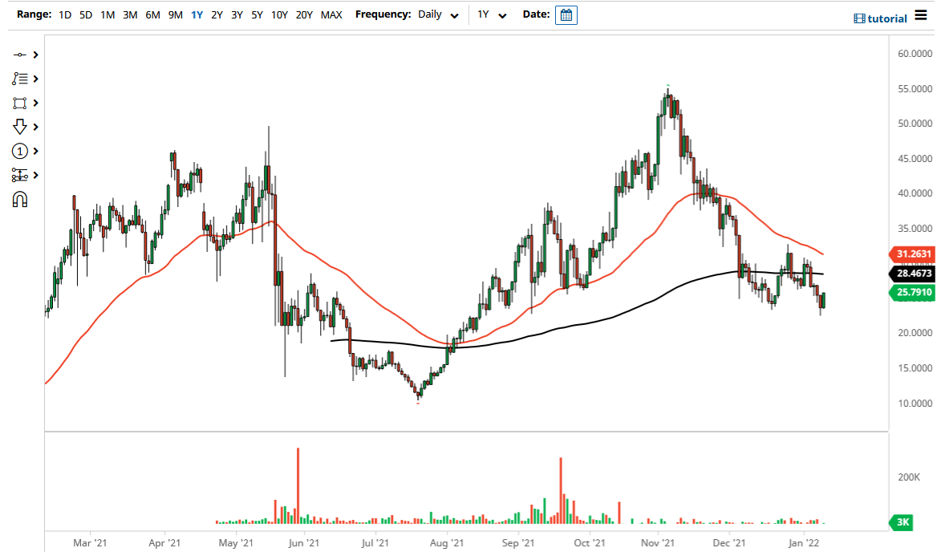The width and height of the screenshot is (941, 560).
Task: Click the green 3K volume badge
Action: [900, 523]
